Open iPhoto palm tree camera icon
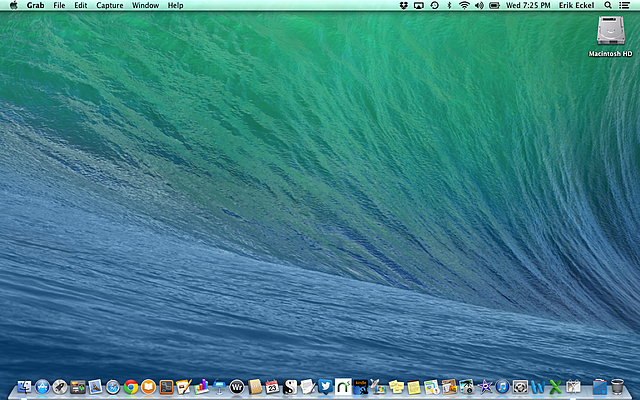The height and width of the screenshot is (400, 640). coord(467,386)
